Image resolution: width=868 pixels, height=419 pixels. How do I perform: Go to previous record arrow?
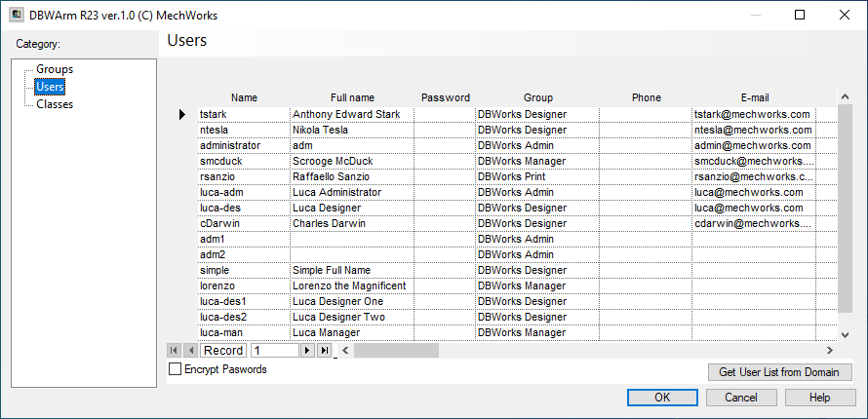click(x=191, y=351)
